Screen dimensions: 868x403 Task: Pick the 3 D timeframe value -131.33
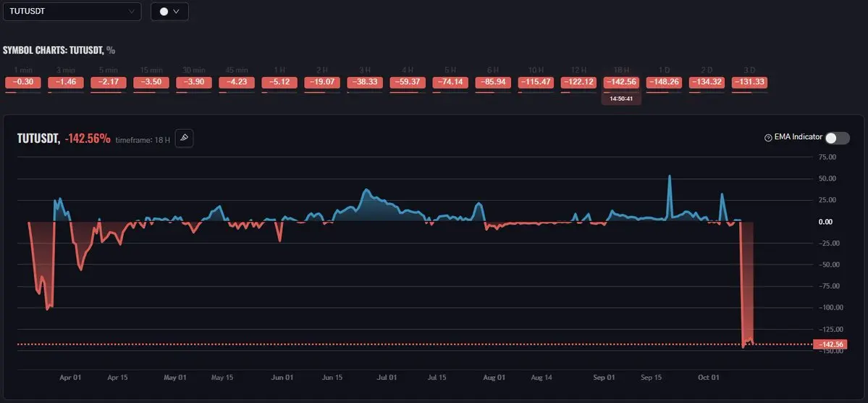tap(749, 83)
